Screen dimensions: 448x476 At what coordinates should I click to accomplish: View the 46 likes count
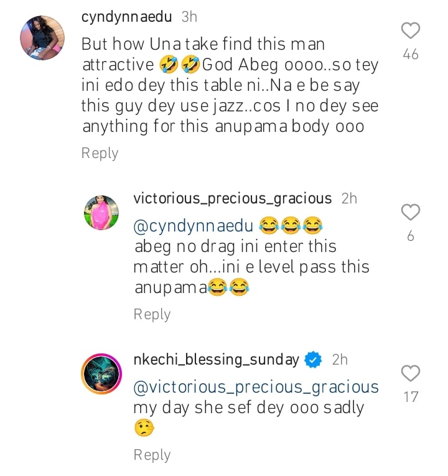coord(411,55)
